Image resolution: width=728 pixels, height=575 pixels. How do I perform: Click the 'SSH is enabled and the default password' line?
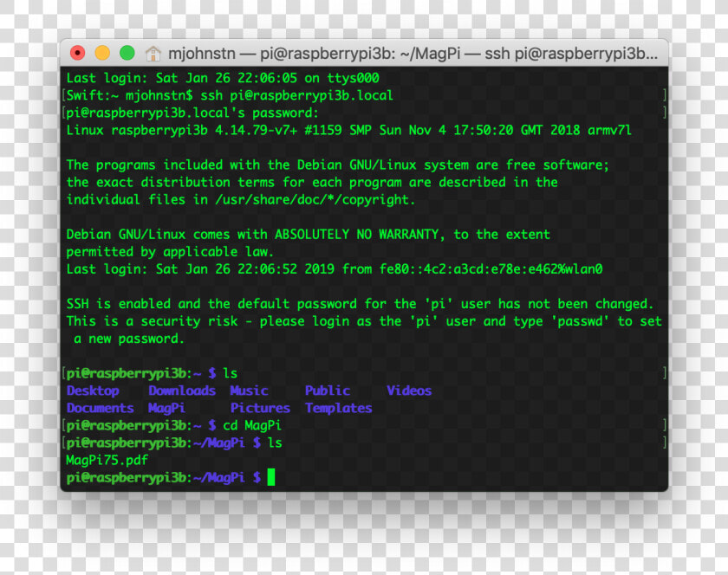361,304
